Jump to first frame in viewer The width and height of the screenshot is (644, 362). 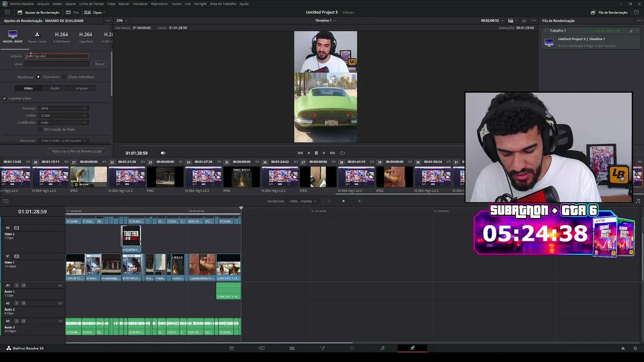click(x=300, y=153)
